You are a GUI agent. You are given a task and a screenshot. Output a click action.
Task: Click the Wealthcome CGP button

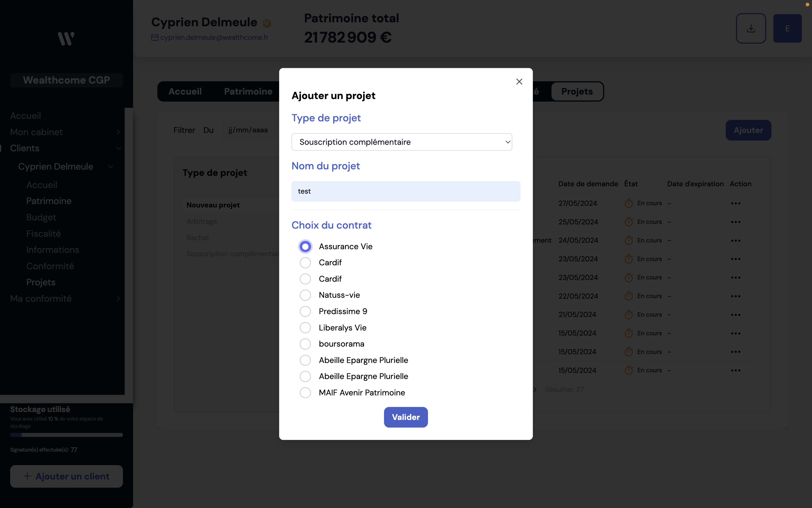[67, 80]
